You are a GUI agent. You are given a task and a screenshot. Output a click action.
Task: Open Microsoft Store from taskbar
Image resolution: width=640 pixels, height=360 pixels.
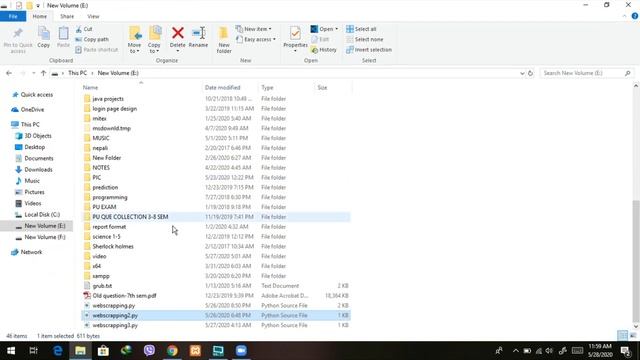click(x=103, y=351)
